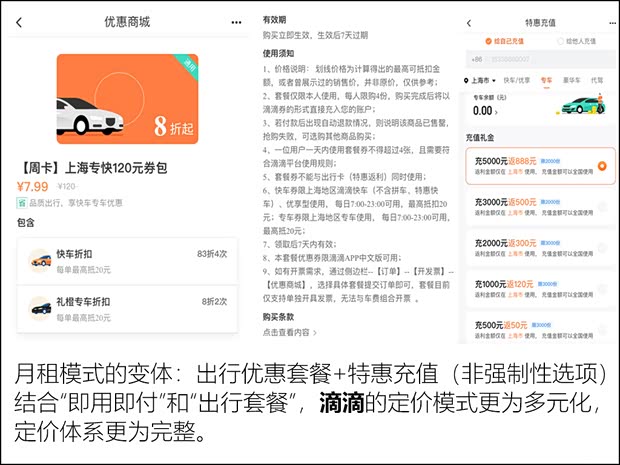Click the +86 phone number field
620x465 pixels.
541,59
